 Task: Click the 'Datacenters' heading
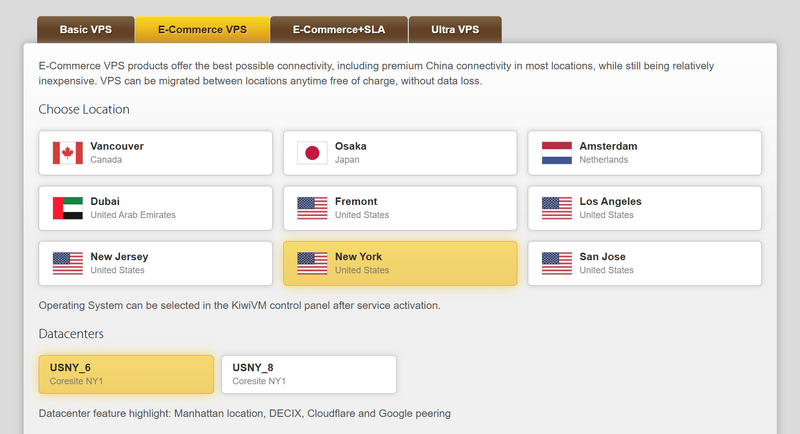click(71, 334)
